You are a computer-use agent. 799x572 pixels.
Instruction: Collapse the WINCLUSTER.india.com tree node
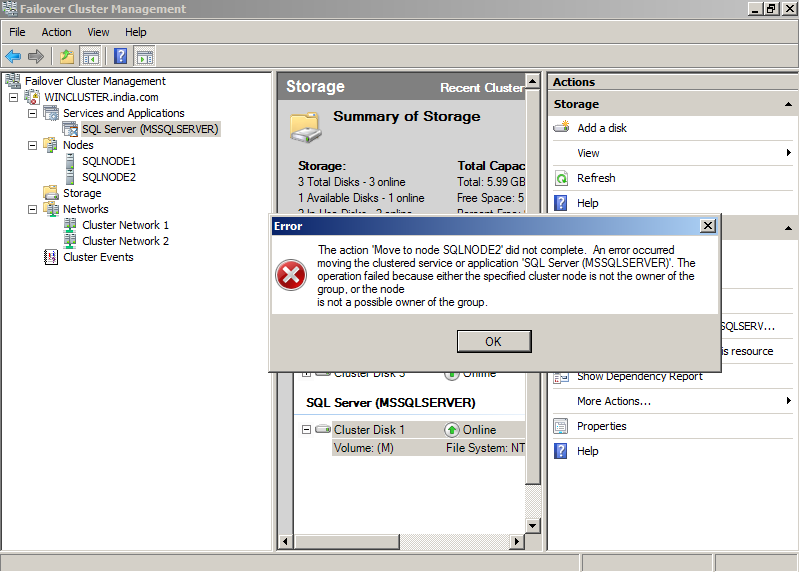click(14, 97)
